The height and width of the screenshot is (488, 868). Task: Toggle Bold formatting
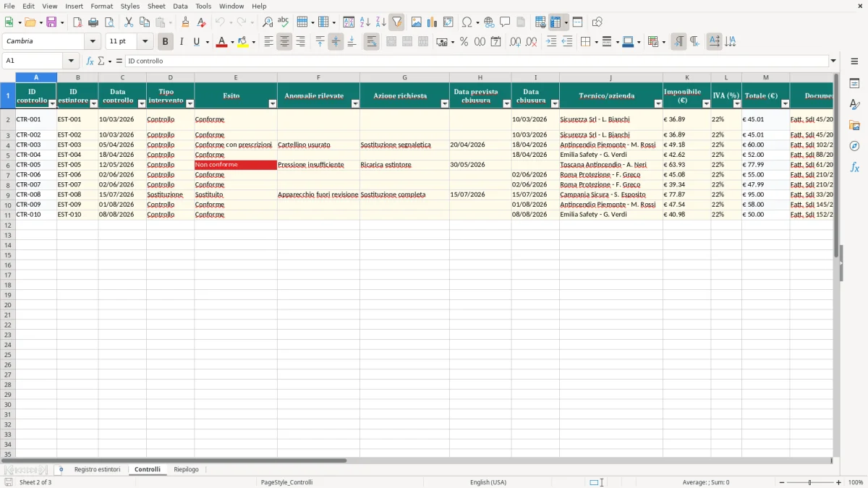coord(166,42)
